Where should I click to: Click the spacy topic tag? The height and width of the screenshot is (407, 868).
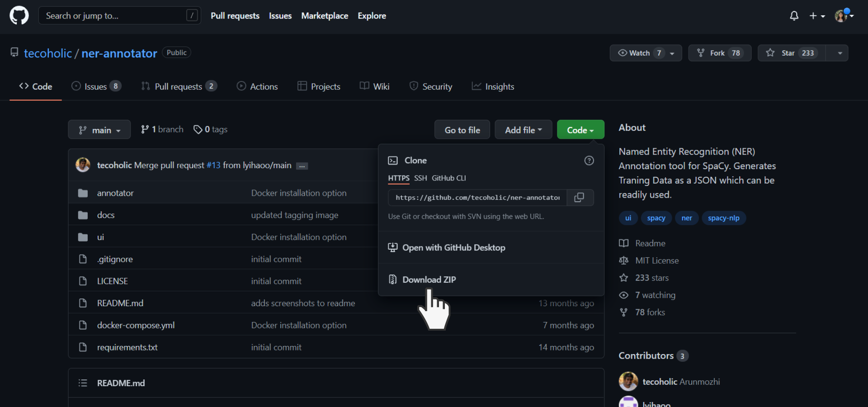[x=656, y=218]
